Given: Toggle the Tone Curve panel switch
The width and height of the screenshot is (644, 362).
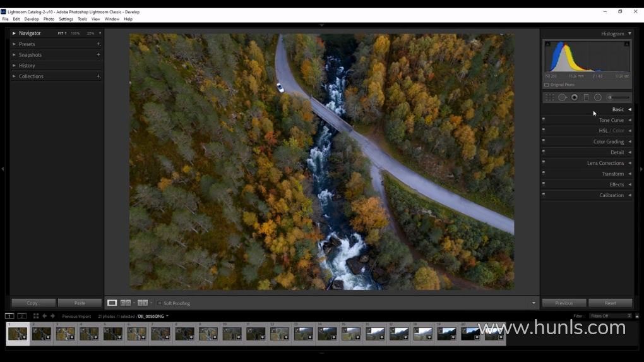Looking at the screenshot, I should tap(544, 119).
